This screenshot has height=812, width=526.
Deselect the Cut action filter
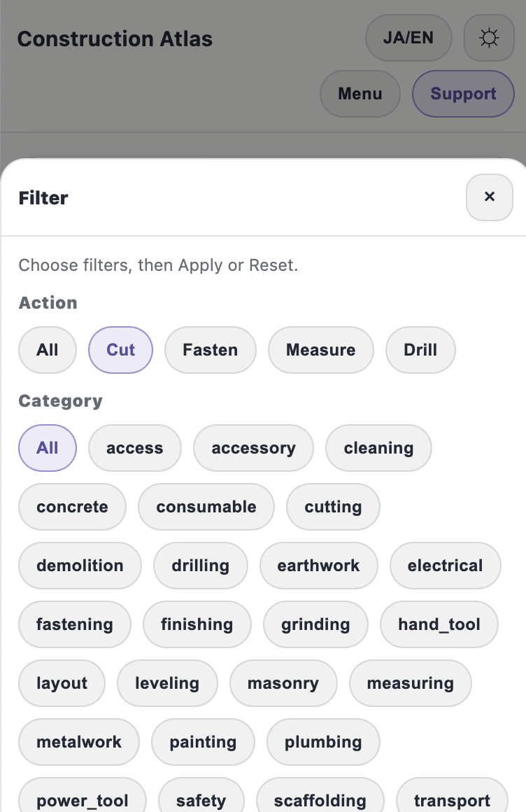coord(120,350)
